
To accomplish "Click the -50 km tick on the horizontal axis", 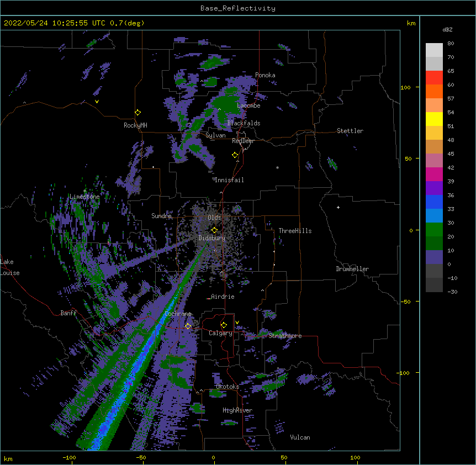I will [x=141, y=458].
